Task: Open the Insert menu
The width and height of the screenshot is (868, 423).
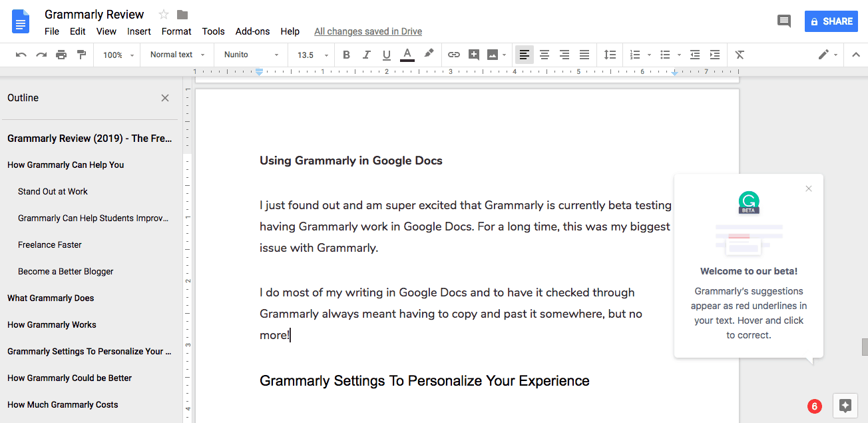Action: (x=139, y=31)
